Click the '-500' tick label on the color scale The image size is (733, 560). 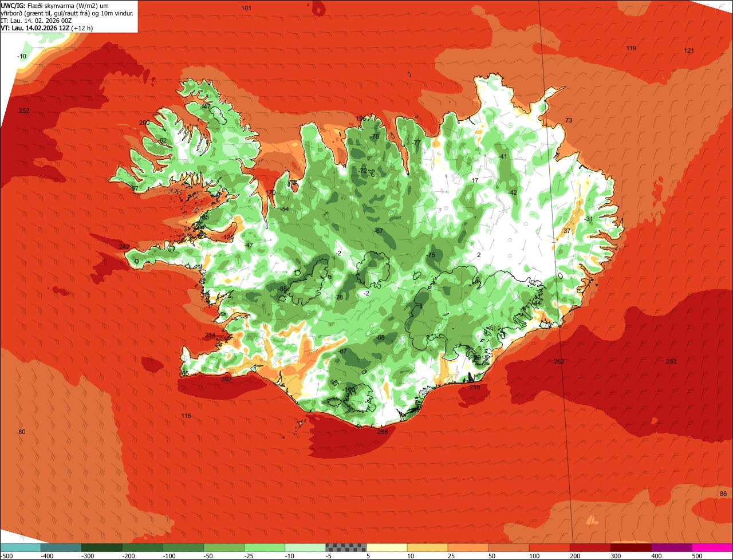click(x=7, y=556)
